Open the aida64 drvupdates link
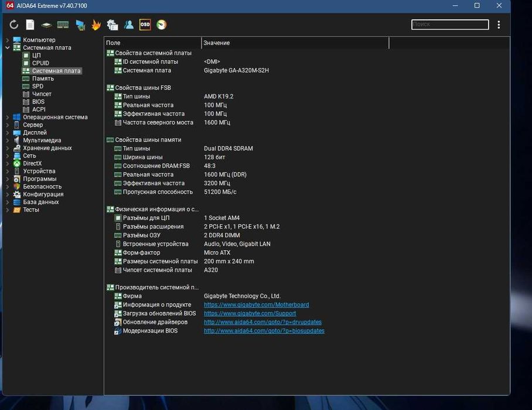Image resolution: width=532 pixels, height=410 pixels. [x=262, y=322]
